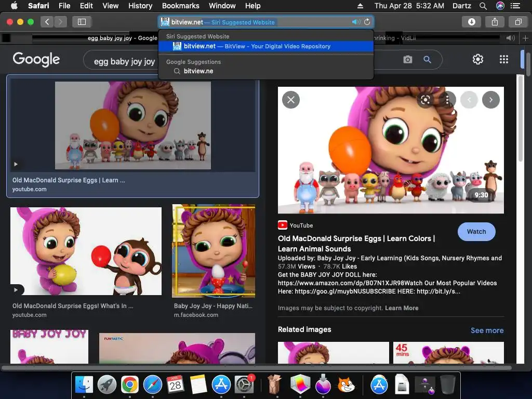
Task: Show tab overview button
Action: pos(518,22)
